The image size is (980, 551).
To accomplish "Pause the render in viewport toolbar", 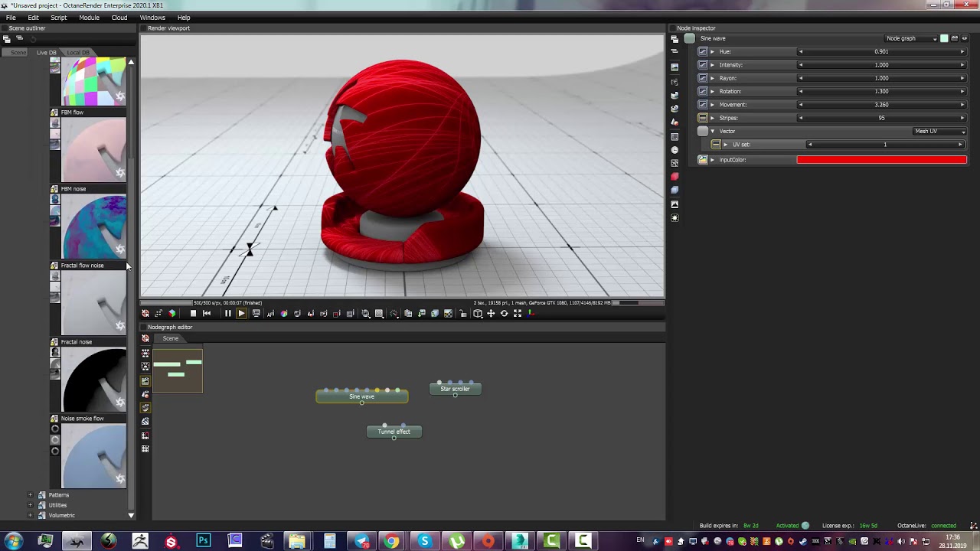I will click(227, 313).
